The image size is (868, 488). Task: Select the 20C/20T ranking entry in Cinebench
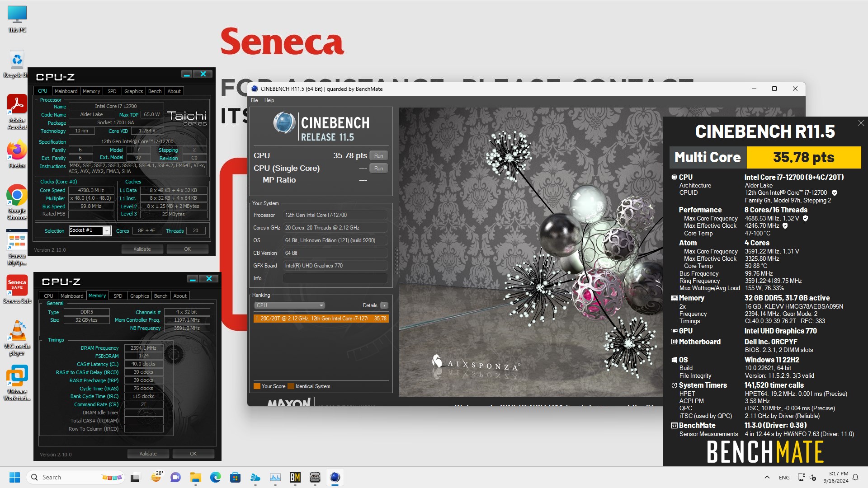click(321, 319)
